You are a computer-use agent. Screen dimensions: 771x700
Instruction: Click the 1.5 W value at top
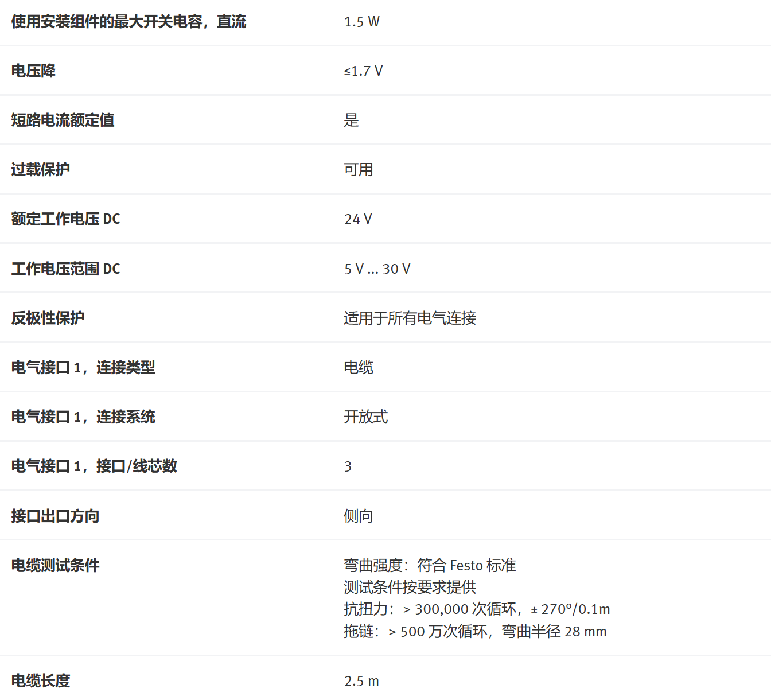click(361, 22)
